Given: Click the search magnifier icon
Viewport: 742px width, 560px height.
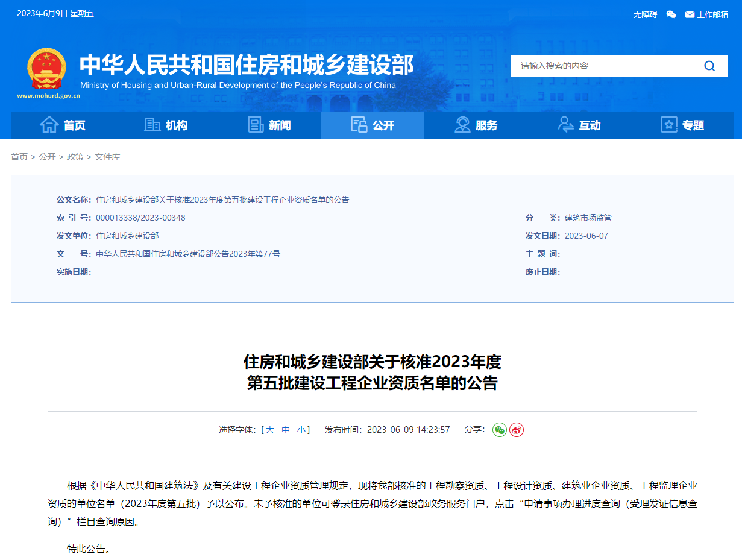Looking at the screenshot, I should click(x=709, y=66).
